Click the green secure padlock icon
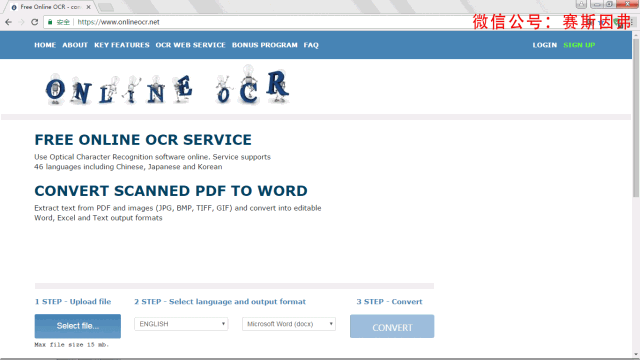640x360 pixels. coord(50,22)
